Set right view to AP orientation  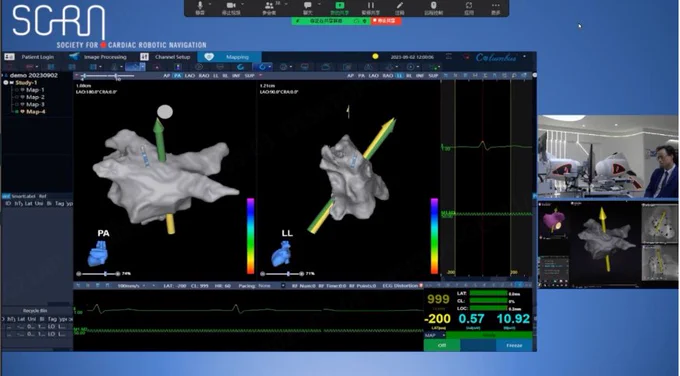click(350, 76)
